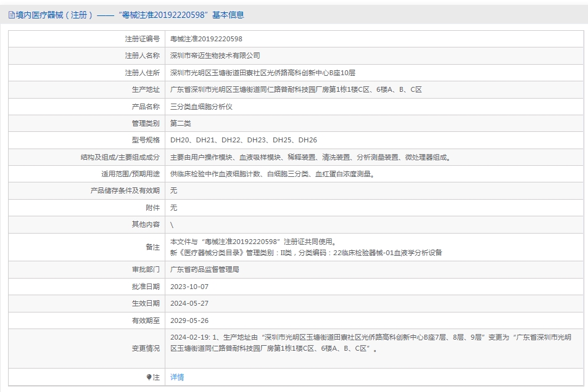Click the approval date 2023-10-07
The image size is (588, 392).
tap(189, 287)
